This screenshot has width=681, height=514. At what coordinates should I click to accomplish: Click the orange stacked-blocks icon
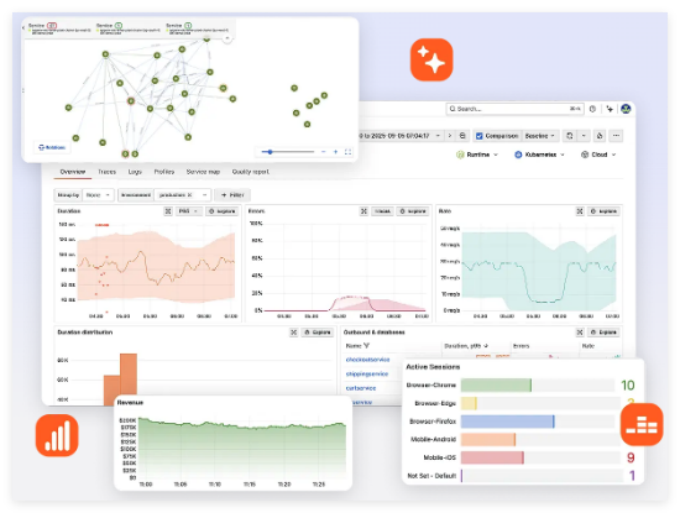point(641,424)
